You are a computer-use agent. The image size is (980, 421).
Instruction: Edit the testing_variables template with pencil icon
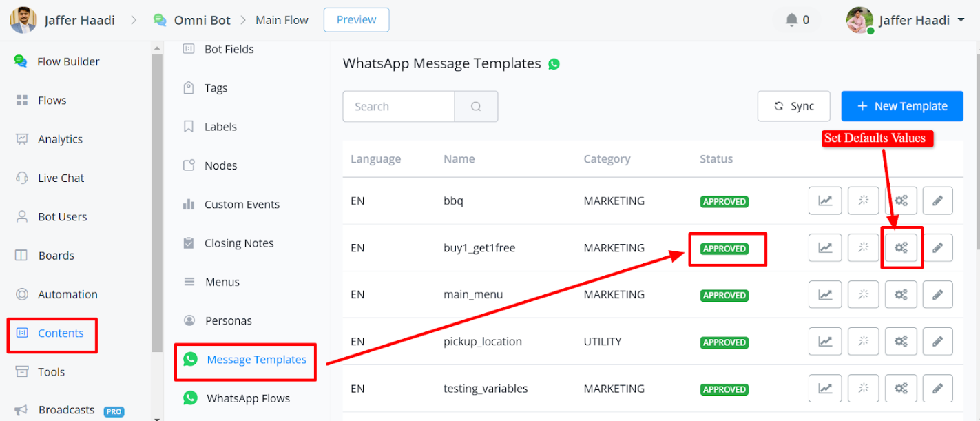pyautogui.click(x=937, y=389)
